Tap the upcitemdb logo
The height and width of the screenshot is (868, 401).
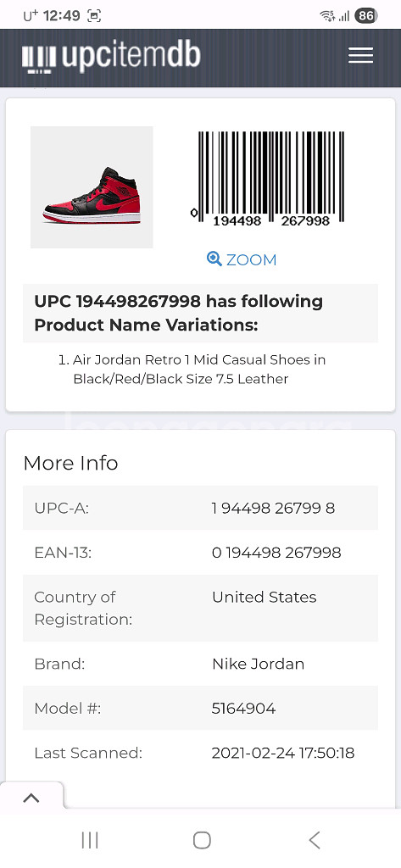[x=111, y=57]
